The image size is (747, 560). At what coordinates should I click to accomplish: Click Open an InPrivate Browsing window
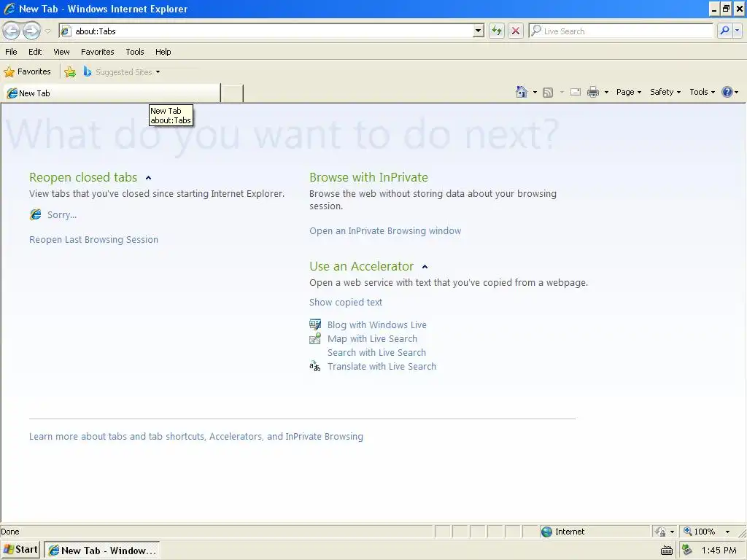(385, 231)
